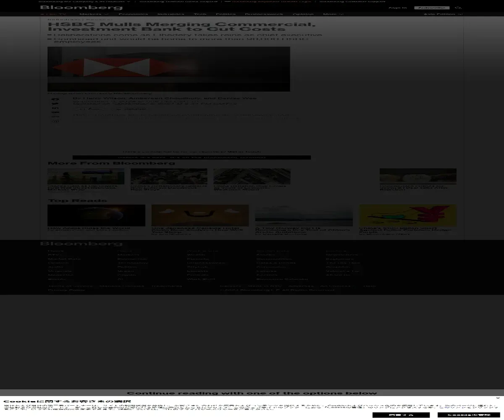The image size is (504, 420).
Task: Open Trademarks link in the footer
Action: point(167,286)
